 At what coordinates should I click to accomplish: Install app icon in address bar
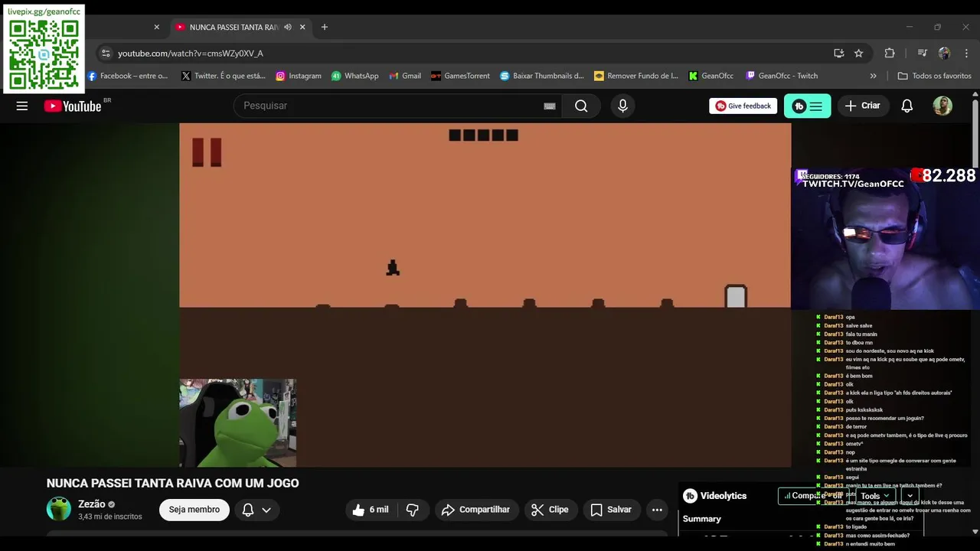pyautogui.click(x=838, y=54)
